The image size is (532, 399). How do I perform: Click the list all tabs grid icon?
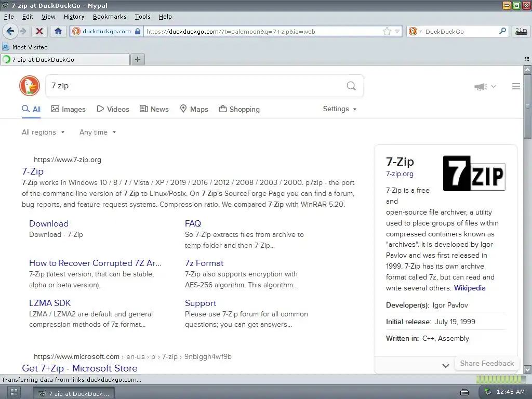click(527, 59)
